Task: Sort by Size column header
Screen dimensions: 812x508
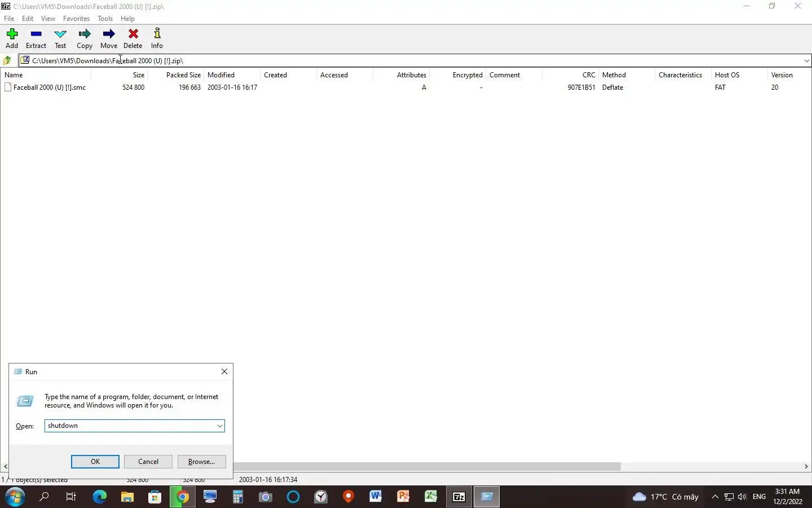Action: (119, 75)
